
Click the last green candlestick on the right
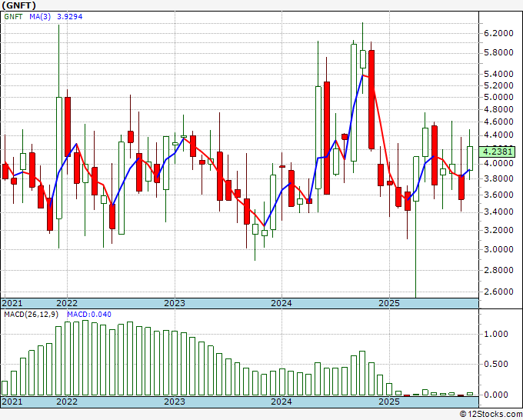point(471,158)
